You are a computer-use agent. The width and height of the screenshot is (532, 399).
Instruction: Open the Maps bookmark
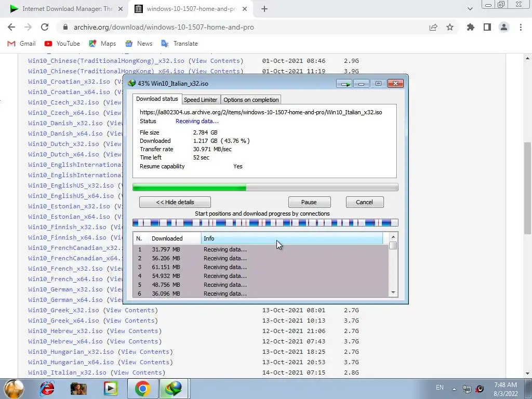(102, 44)
